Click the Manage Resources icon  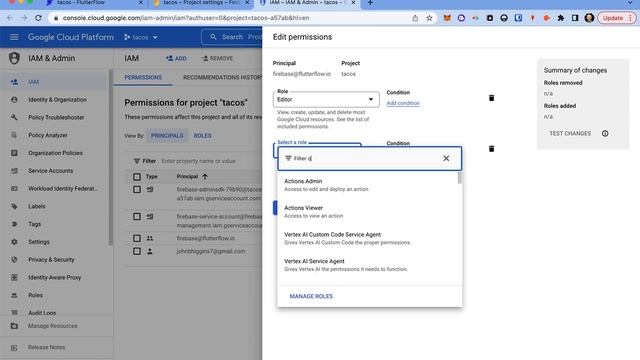tap(14, 326)
